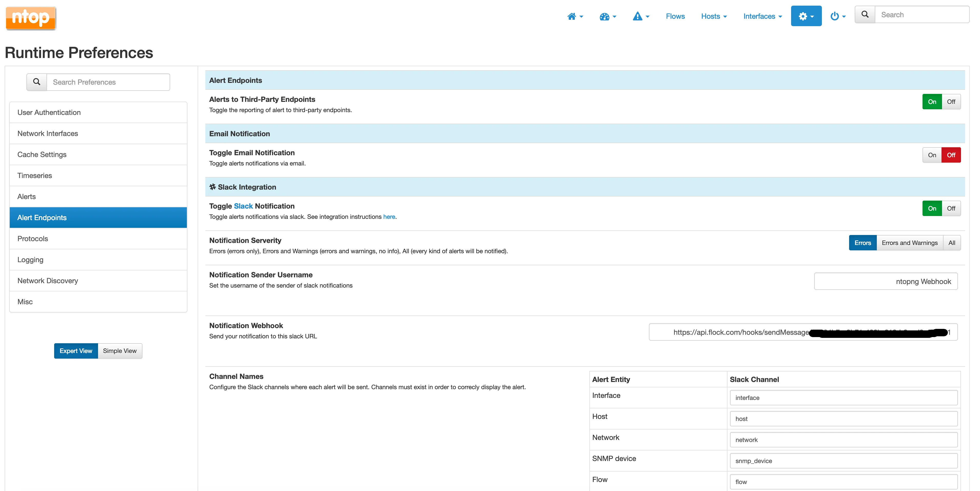Open the settings gear menu

[x=806, y=16]
